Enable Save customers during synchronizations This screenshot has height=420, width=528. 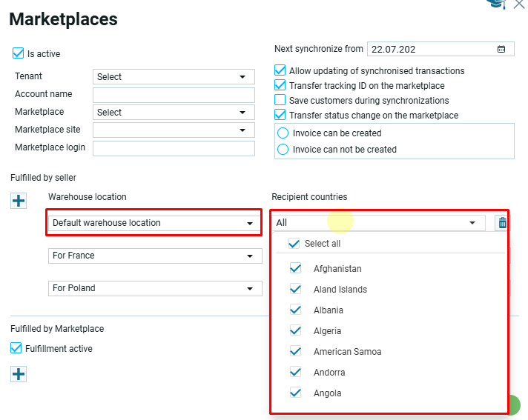280,100
